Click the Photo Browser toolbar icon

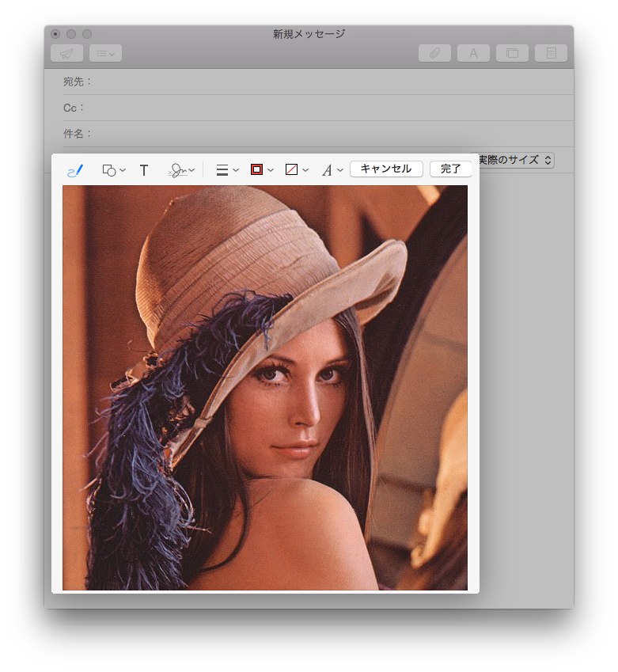[x=512, y=53]
